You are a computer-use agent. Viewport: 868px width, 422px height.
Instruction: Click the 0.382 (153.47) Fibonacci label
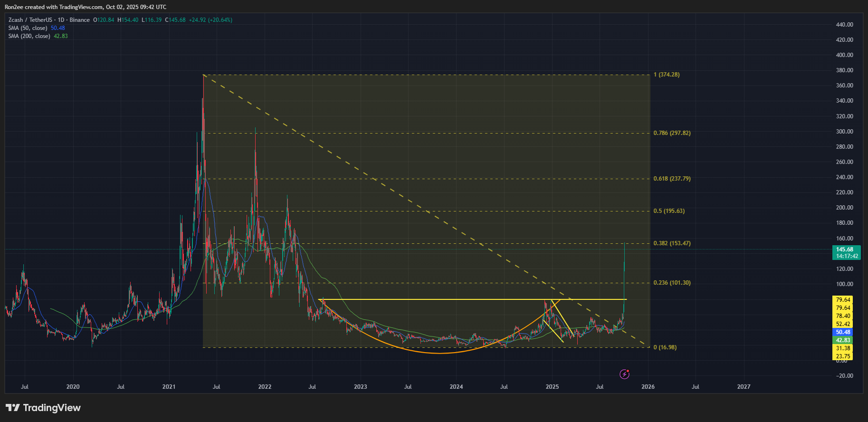coord(672,243)
